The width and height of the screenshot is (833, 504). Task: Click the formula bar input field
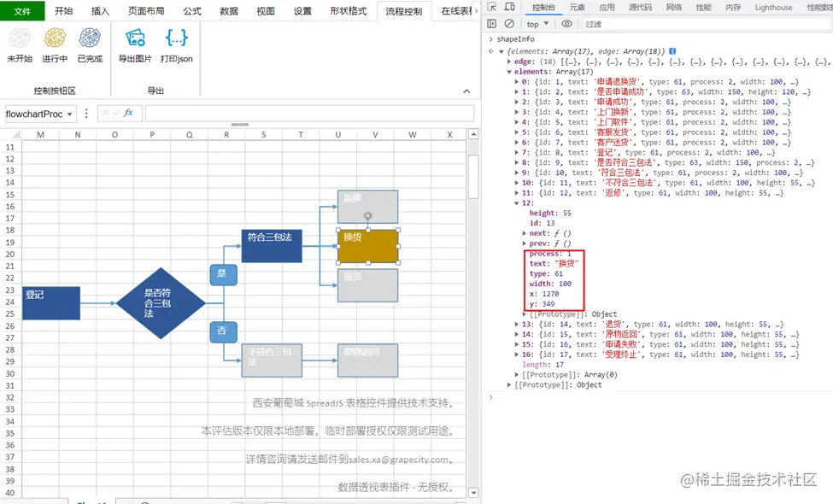point(309,113)
